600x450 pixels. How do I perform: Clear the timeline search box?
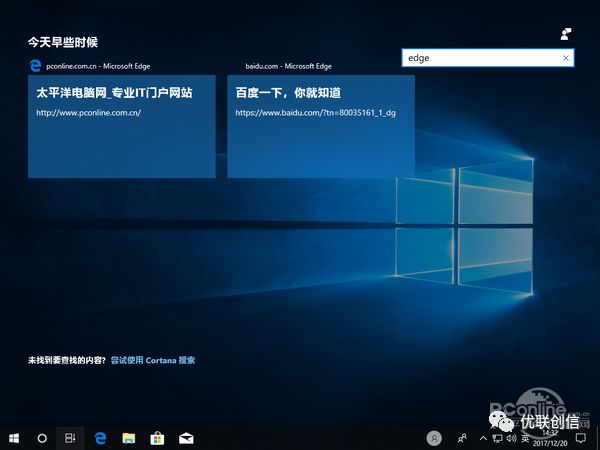point(566,58)
